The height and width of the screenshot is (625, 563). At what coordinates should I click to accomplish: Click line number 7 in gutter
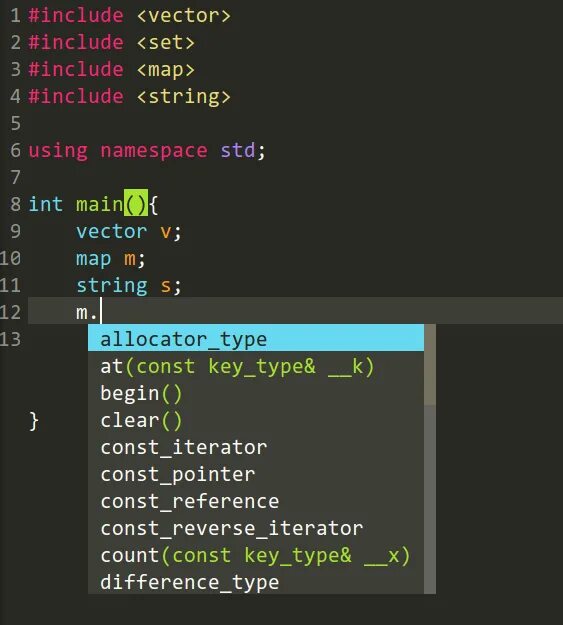click(x=16, y=177)
